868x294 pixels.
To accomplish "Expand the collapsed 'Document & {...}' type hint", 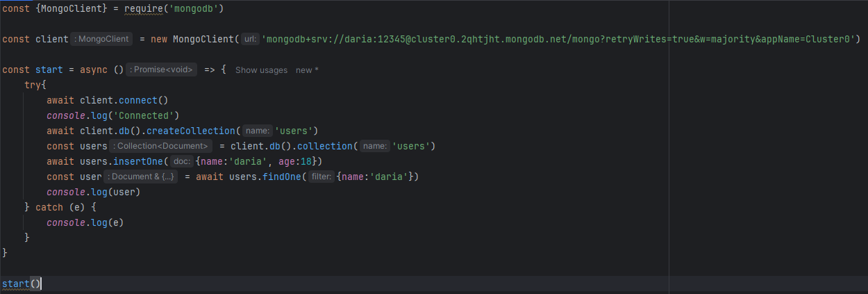I will click(141, 177).
